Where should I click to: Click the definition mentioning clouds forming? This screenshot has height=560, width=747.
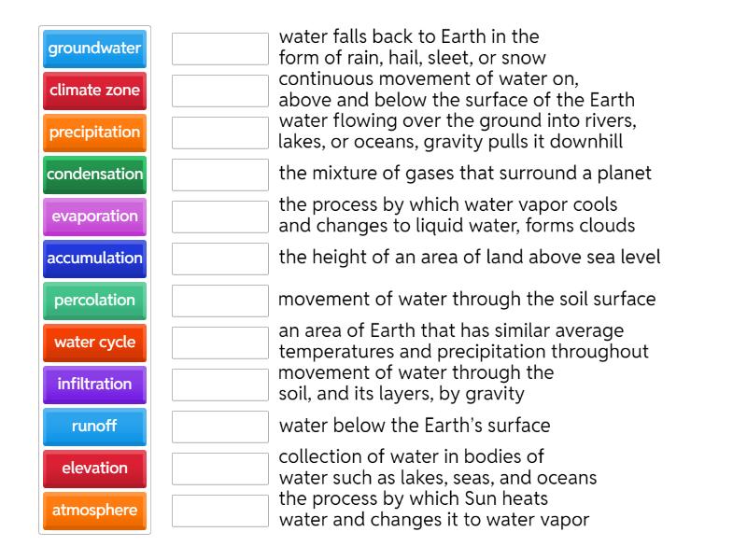click(420, 215)
